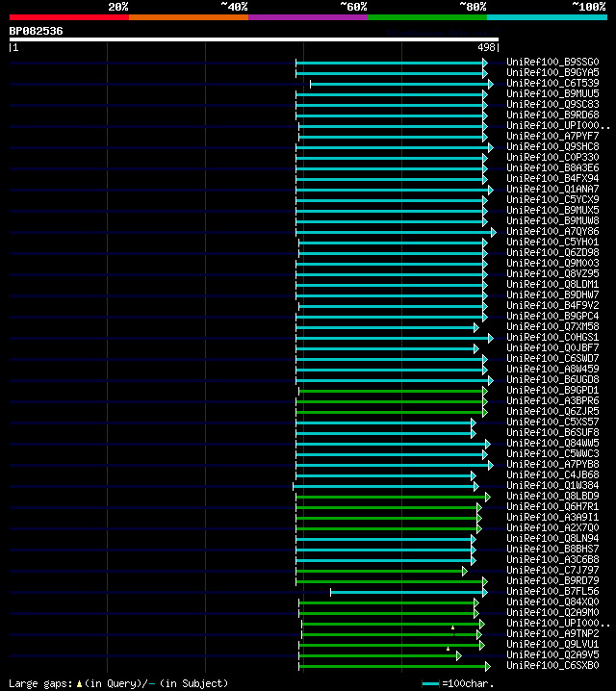Select the UniRef100_Q8VZ95 label

pos(552,273)
